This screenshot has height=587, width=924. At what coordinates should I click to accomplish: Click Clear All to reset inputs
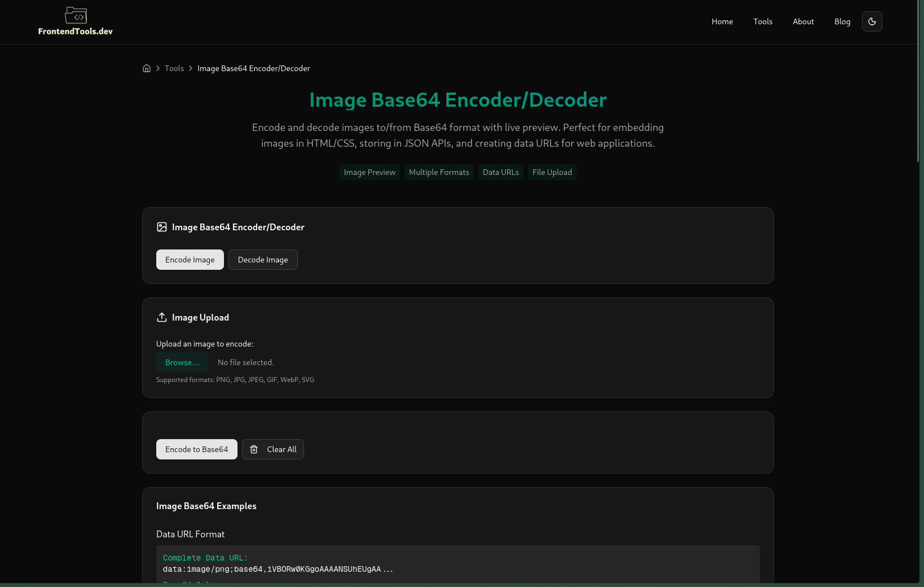(x=273, y=449)
